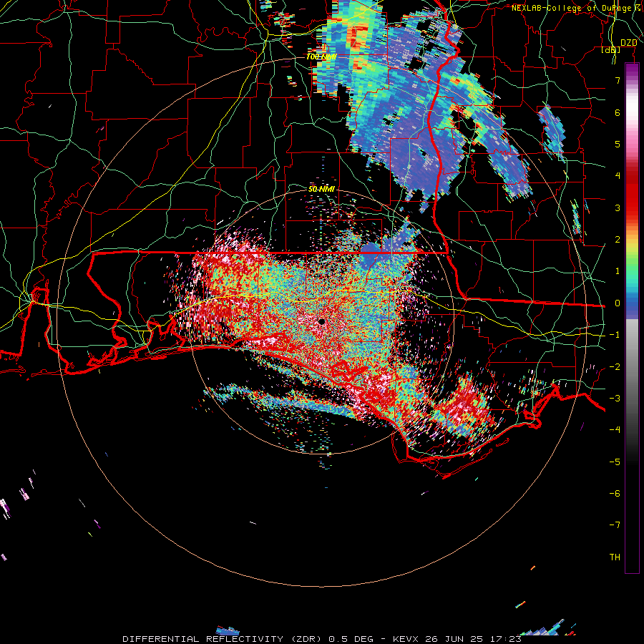Click the 1 value on the legend

(x=618, y=271)
